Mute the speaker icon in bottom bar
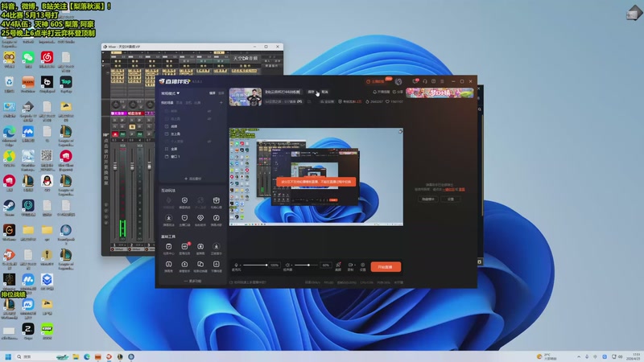 [287, 265]
